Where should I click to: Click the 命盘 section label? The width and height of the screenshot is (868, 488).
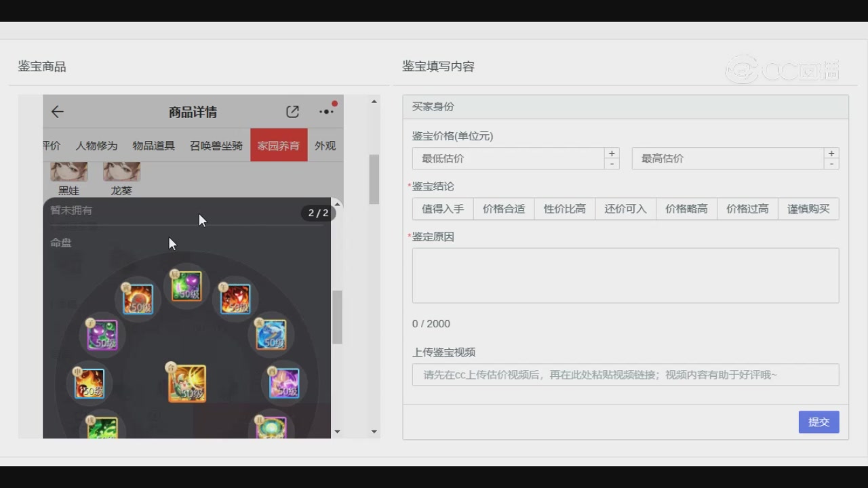pyautogui.click(x=61, y=242)
